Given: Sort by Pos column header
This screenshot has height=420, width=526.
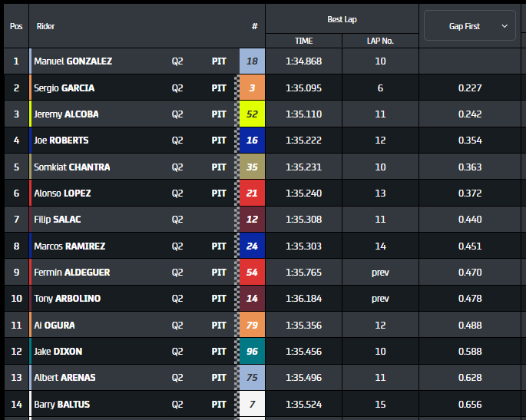Looking at the screenshot, I should pos(16,26).
